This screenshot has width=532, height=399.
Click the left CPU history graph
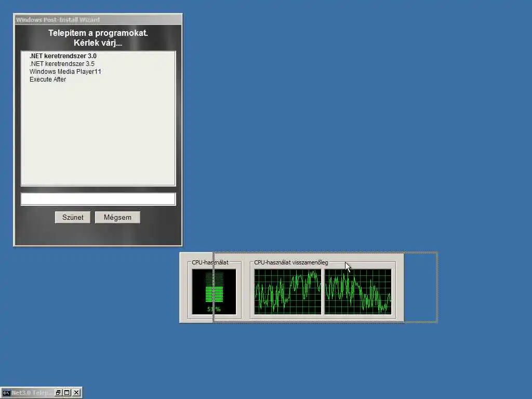(287, 292)
